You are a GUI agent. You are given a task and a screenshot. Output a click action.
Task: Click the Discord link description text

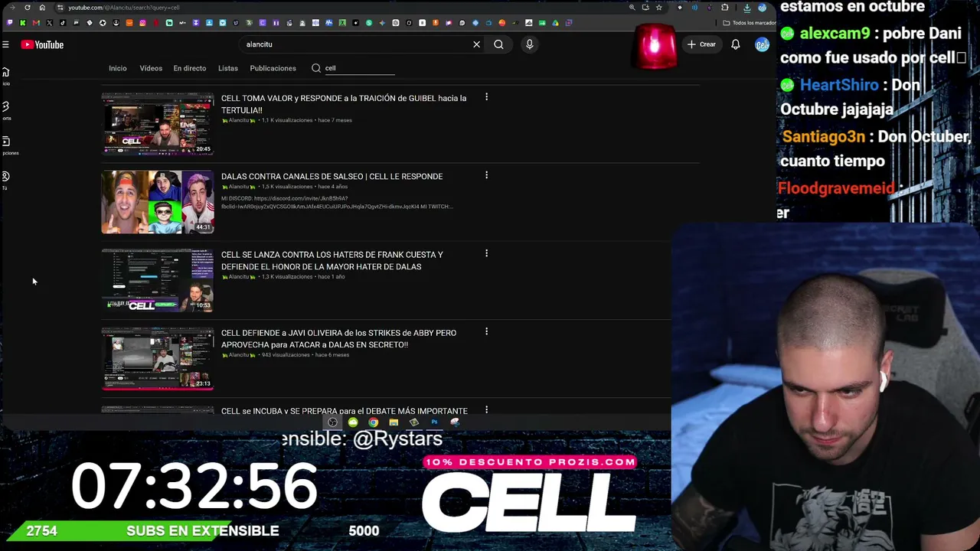(337, 202)
